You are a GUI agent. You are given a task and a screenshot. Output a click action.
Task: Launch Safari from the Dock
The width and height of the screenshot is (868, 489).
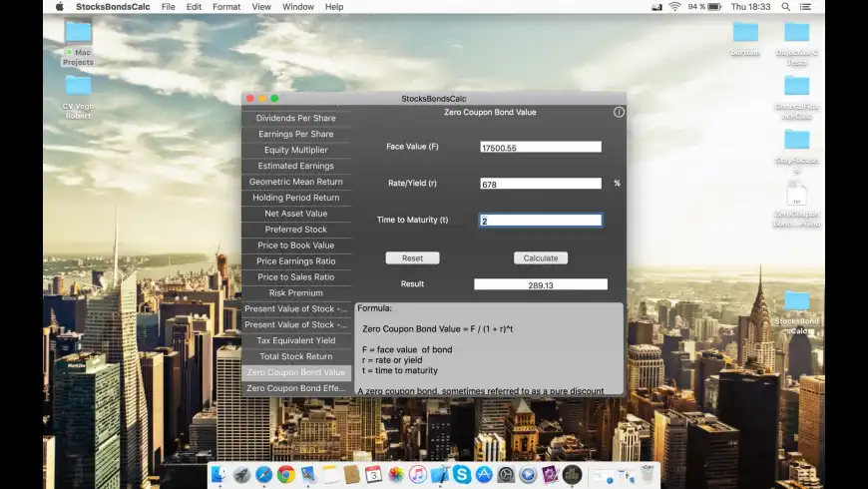pos(263,475)
